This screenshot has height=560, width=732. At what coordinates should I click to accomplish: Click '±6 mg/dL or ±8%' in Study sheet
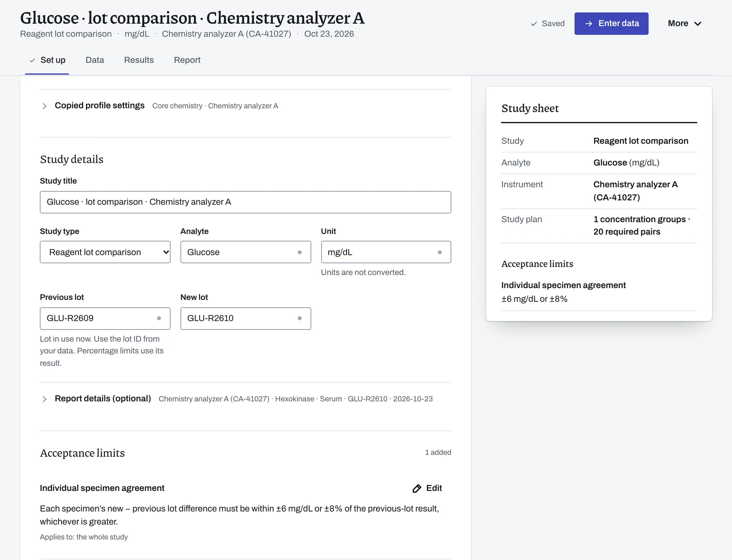pos(534,299)
